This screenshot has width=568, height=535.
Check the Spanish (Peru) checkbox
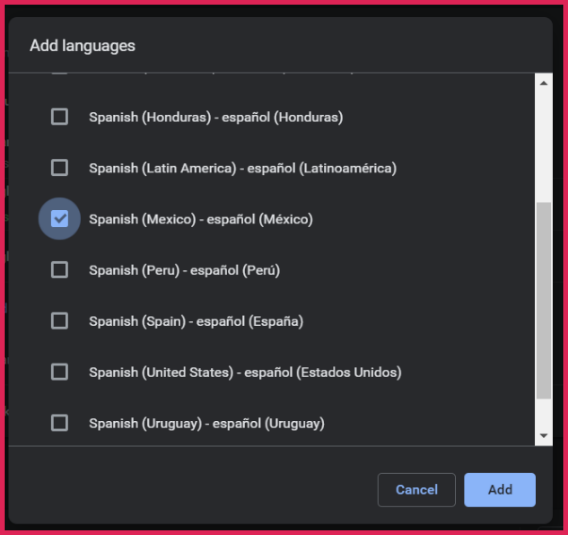point(59,270)
